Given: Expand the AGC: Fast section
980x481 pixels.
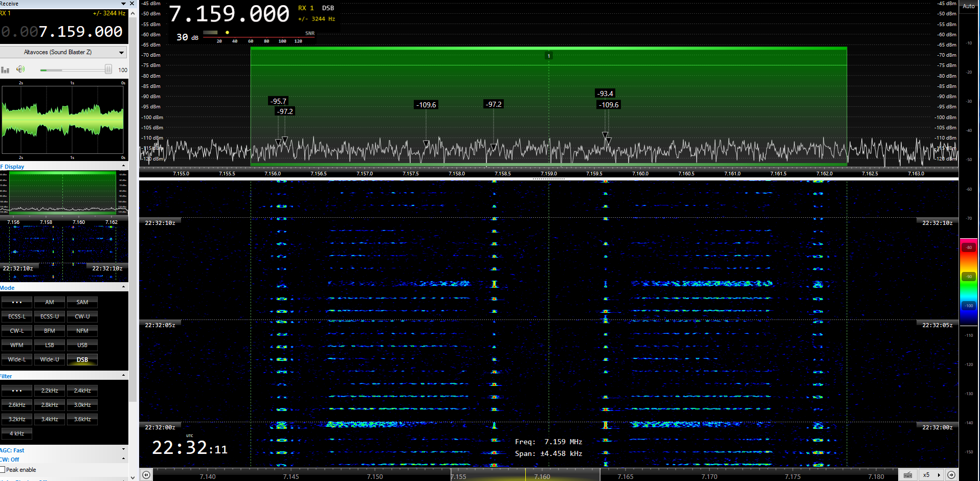Looking at the screenshot, I should (x=123, y=450).
